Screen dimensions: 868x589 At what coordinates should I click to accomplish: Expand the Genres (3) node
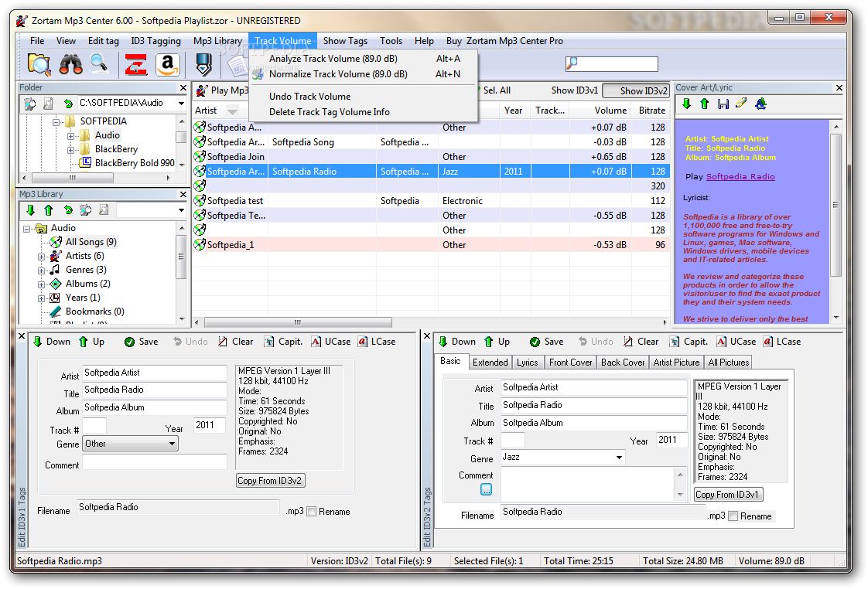[42, 271]
